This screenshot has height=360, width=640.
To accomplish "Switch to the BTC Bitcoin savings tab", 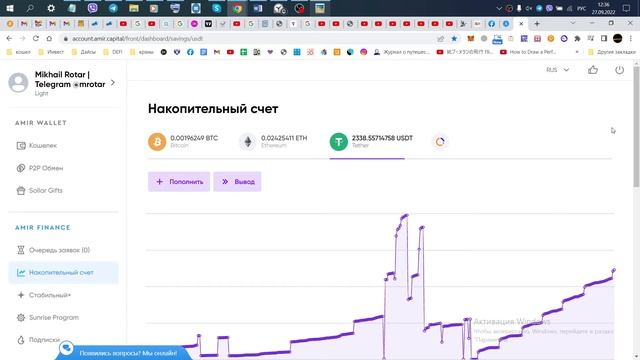I will [x=183, y=142].
